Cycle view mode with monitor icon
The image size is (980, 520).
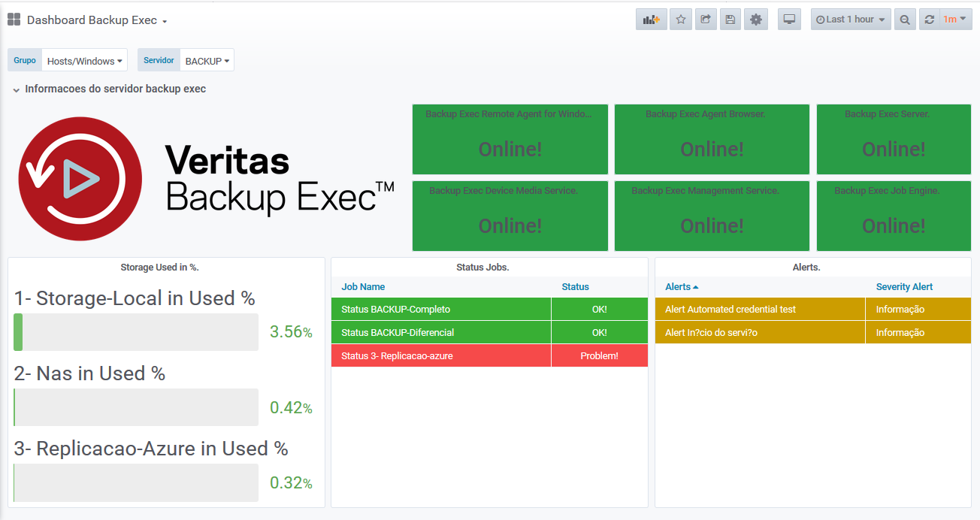coord(789,20)
